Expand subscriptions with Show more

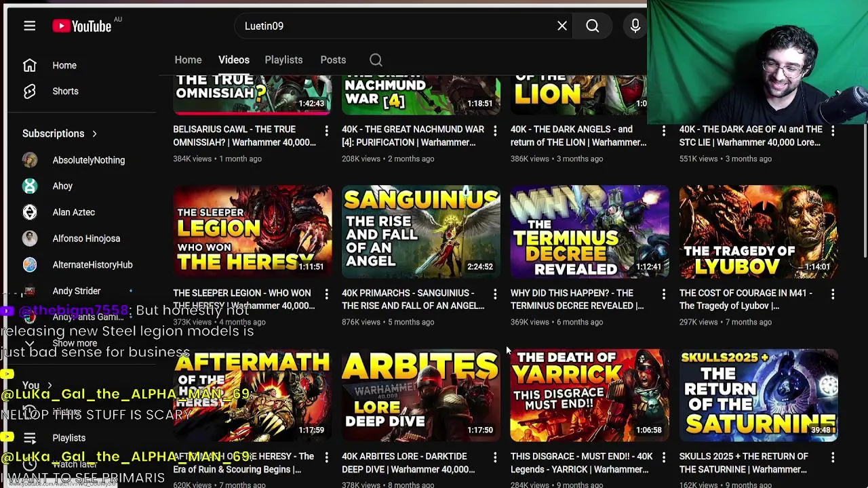75,344
